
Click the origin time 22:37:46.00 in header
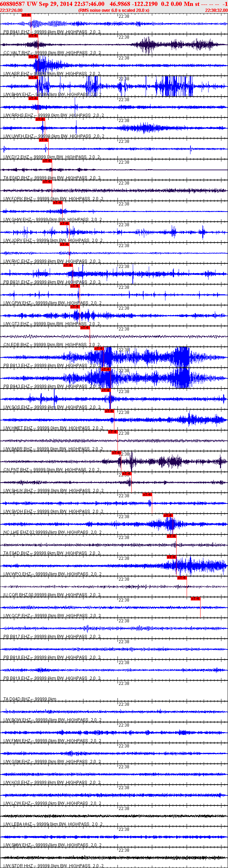(89, 4)
